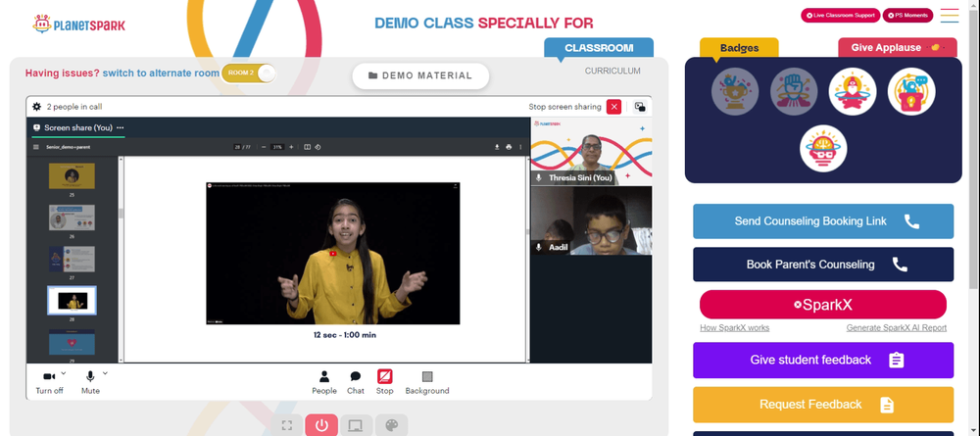Click Give Applause button

(897, 48)
